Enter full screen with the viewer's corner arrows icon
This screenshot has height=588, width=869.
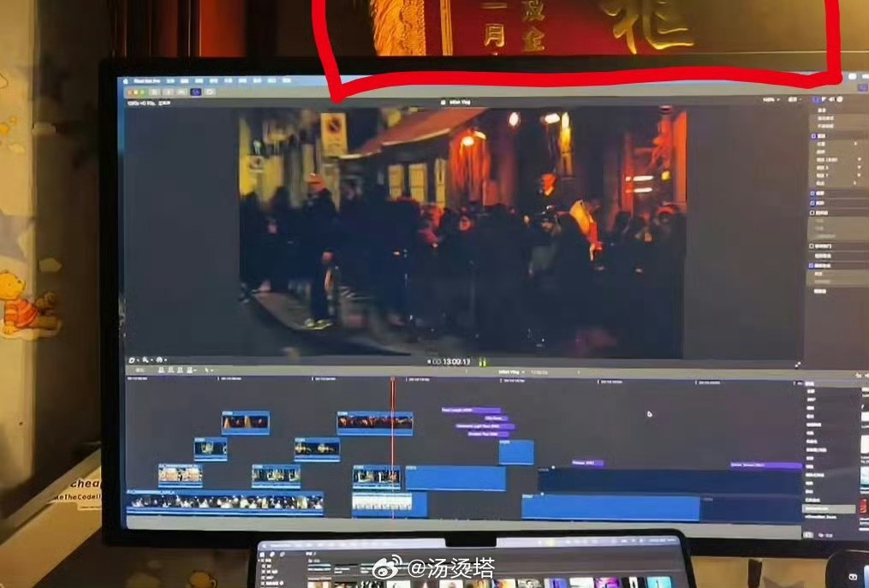coord(797,365)
